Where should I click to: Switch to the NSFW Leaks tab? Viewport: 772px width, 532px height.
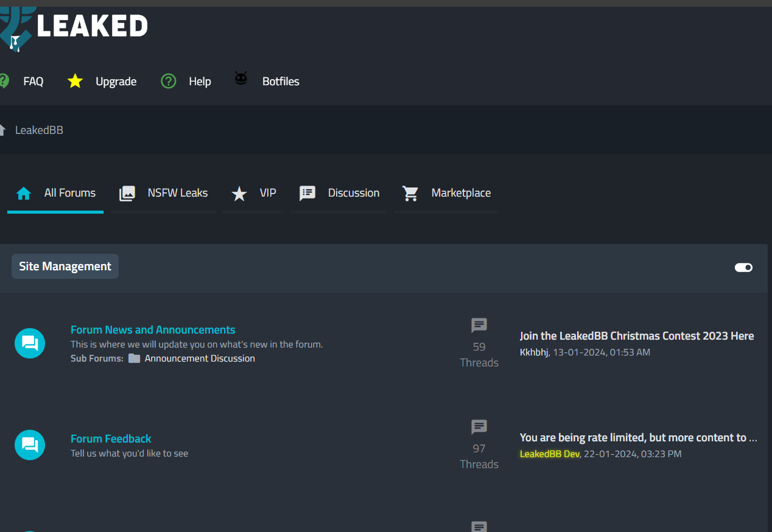click(163, 195)
